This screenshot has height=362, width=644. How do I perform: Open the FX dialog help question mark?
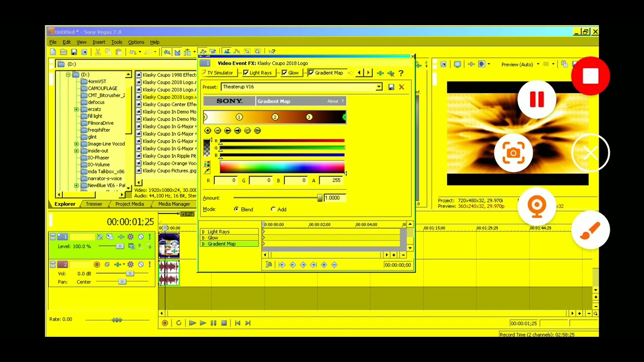click(x=401, y=73)
